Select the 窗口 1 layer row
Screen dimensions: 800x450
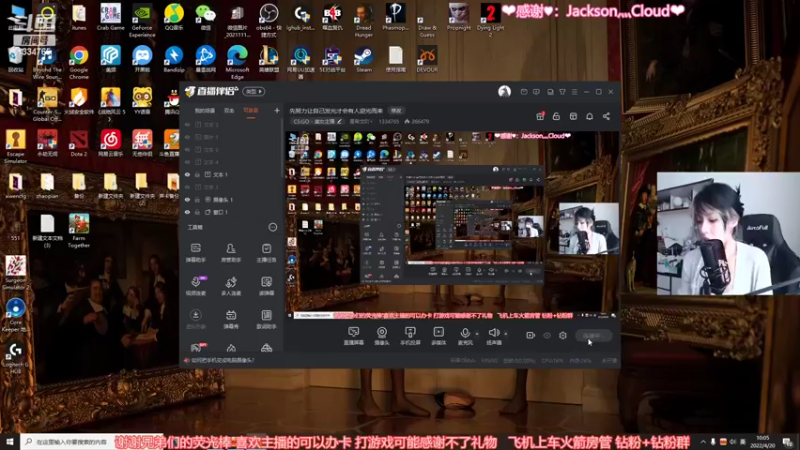coord(231,212)
